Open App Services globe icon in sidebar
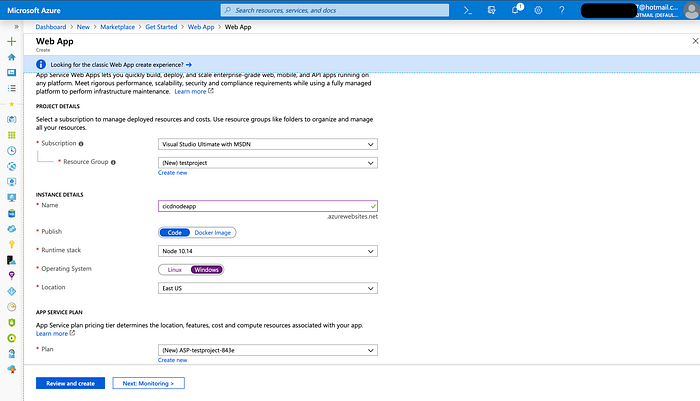Image resolution: width=700 pixels, height=401 pixels. coord(12,166)
